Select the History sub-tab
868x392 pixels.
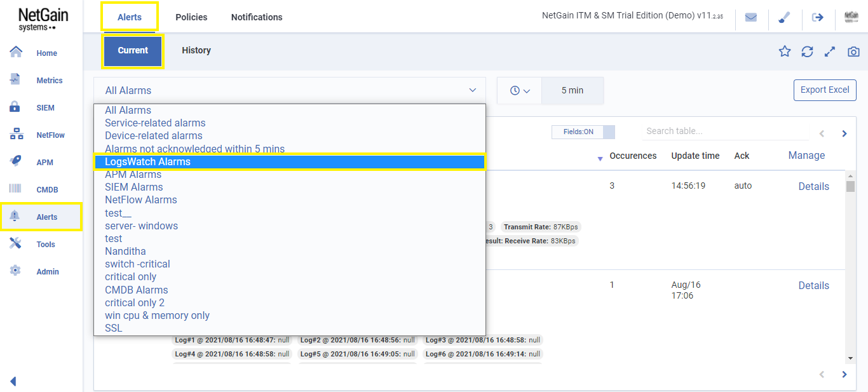click(196, 50)
